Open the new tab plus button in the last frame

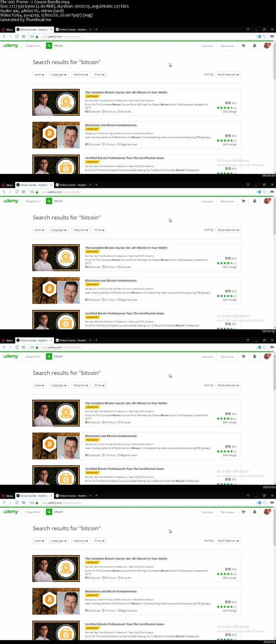pyautogui.click(x=96, y=496)
